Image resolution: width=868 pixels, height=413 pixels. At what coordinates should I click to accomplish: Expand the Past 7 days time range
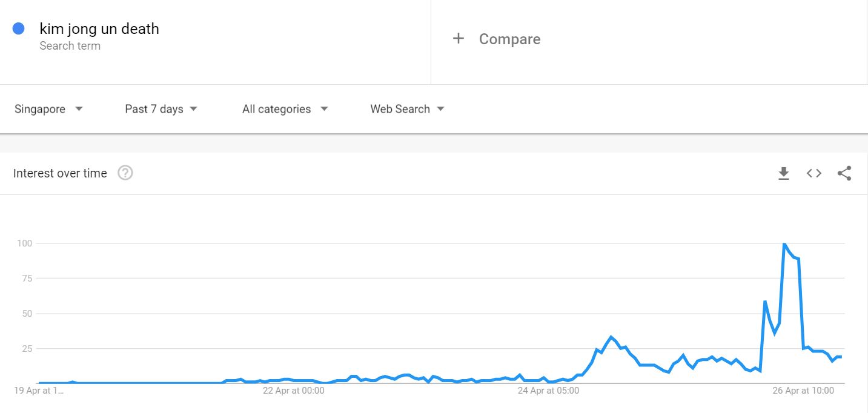tap(161, 109)
